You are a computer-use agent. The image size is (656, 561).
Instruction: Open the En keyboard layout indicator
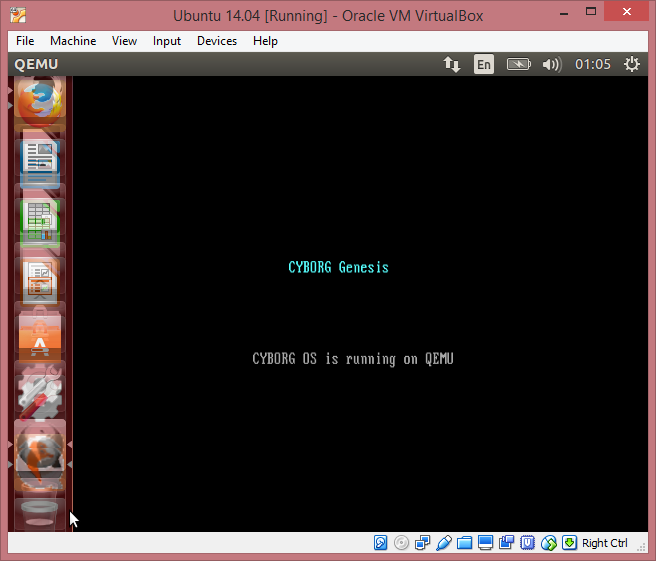pos(484,64)
